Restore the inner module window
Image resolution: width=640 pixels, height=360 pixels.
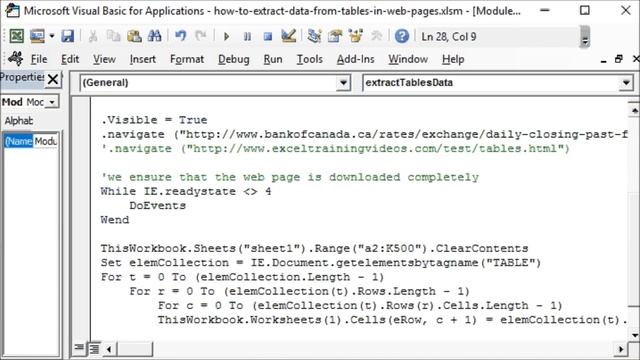(x=619, y=59)
